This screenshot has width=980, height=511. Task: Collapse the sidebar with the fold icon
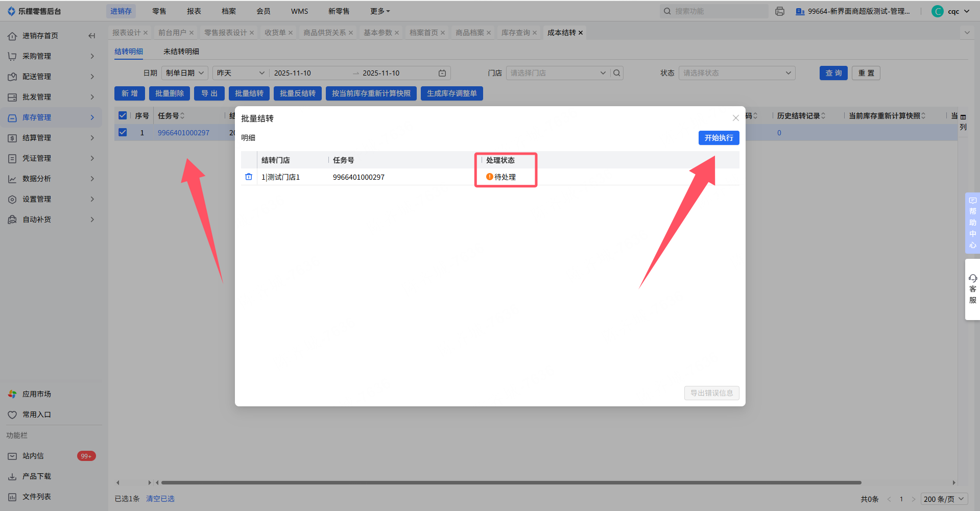[x=92, y=36]
